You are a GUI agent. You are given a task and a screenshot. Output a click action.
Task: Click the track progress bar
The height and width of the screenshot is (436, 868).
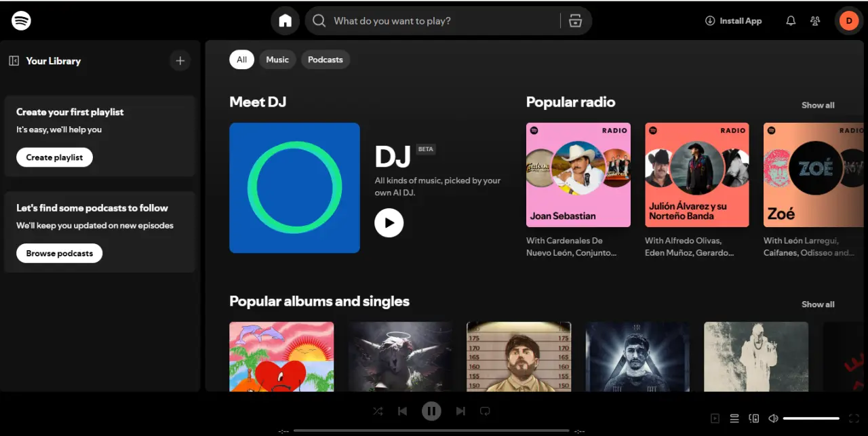point(431,431)
